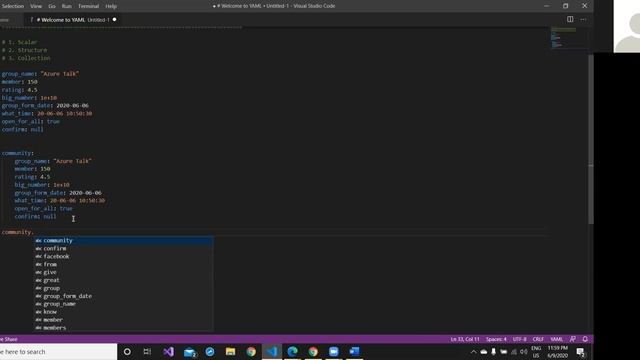Screen dimensions: 640x360
Task: Change the UTF-8 file encoding
Action: pyautogui.click(x=520, y=339)
